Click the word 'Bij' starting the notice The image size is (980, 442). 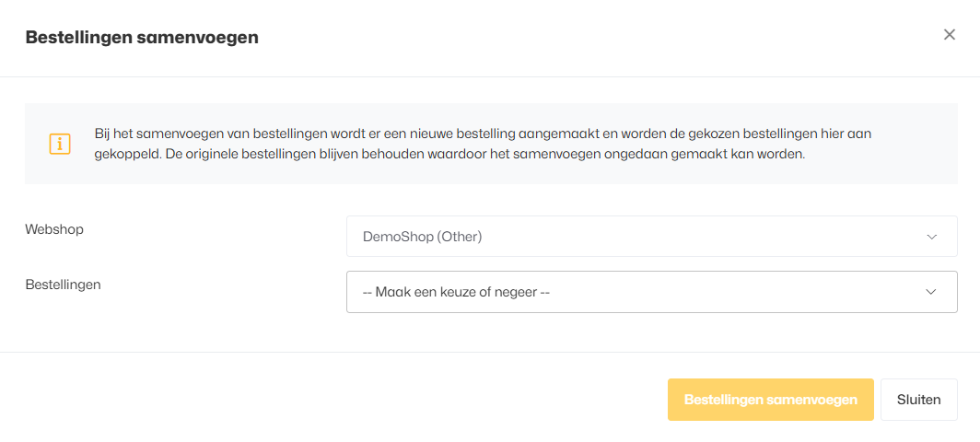coord(102,134)
